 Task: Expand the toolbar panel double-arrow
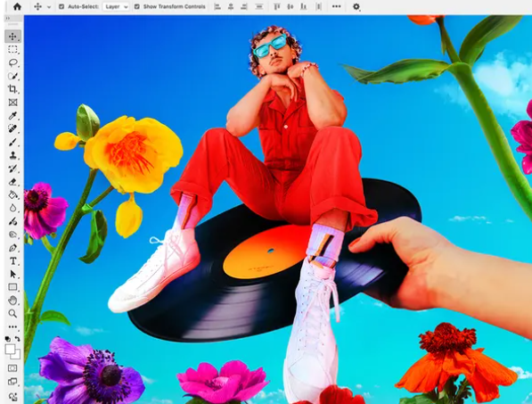pos(7,19)
